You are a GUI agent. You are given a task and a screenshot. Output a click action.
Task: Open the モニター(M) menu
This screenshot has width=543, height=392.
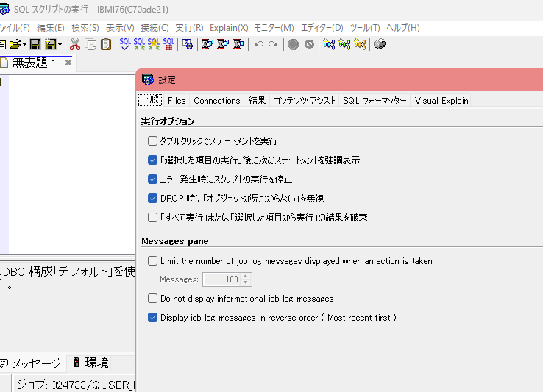274,28
